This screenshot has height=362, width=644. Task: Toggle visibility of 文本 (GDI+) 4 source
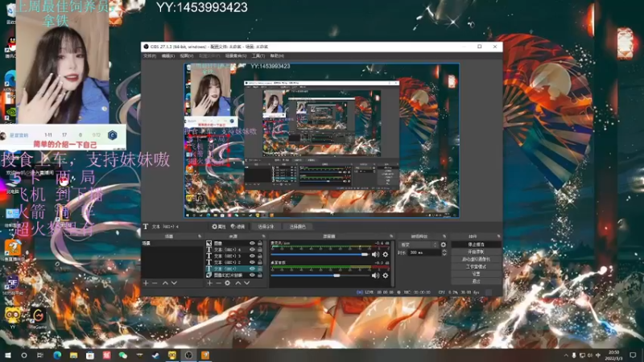[252, 249]
